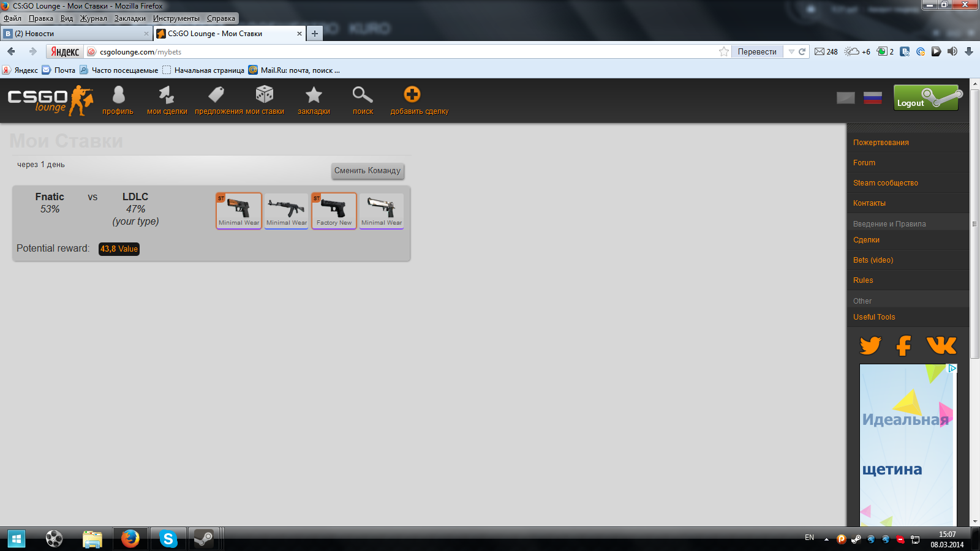Click the Сменить Команду button

point(367,171)
